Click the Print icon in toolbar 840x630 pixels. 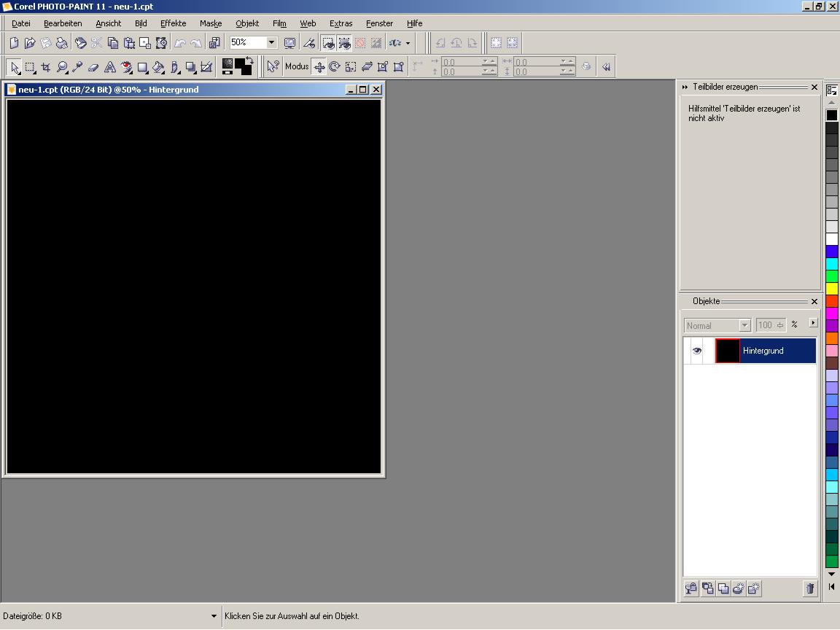[x=62, y=43]
